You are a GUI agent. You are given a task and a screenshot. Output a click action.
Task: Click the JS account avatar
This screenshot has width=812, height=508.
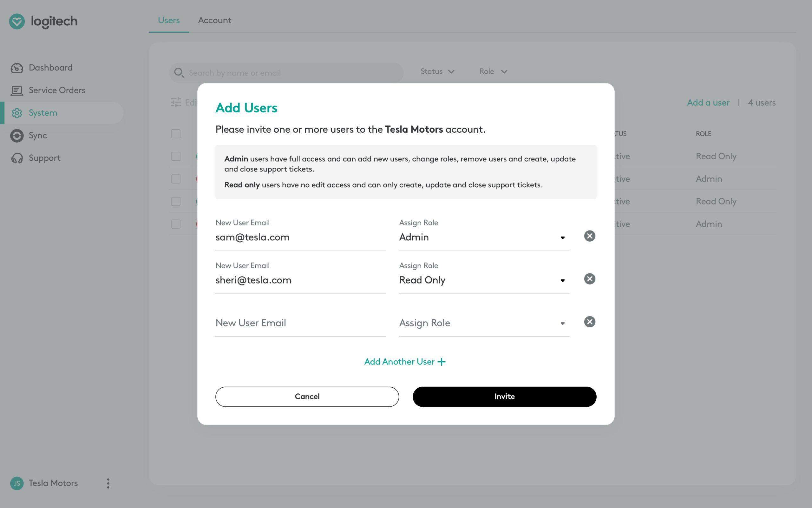(17, 483)
